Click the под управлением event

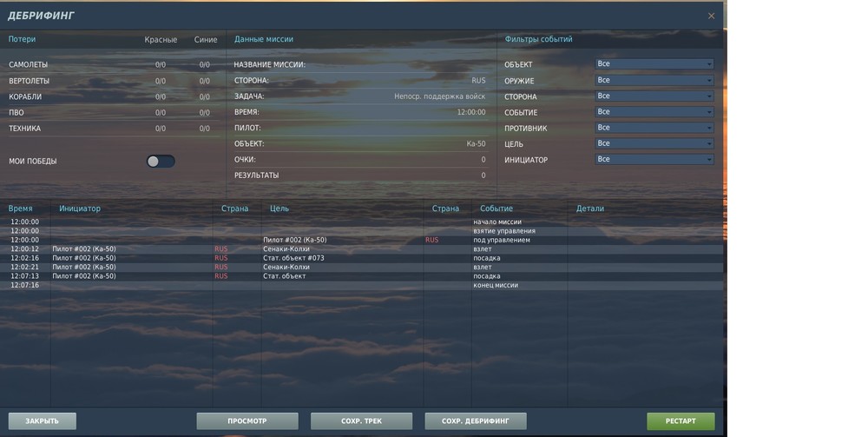[502, 241]
